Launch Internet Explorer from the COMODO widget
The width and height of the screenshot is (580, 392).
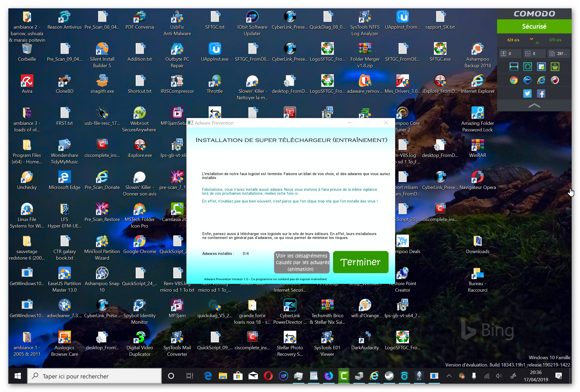point(541,80)
